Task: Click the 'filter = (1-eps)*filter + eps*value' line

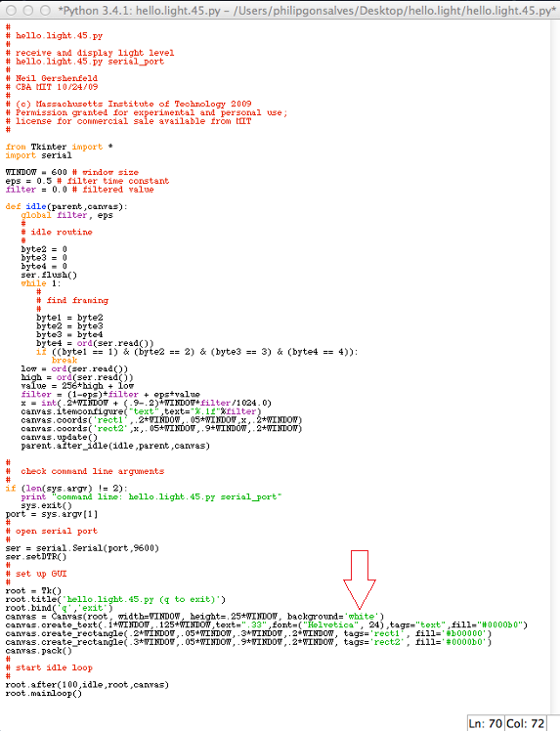Action: [110, 395]
